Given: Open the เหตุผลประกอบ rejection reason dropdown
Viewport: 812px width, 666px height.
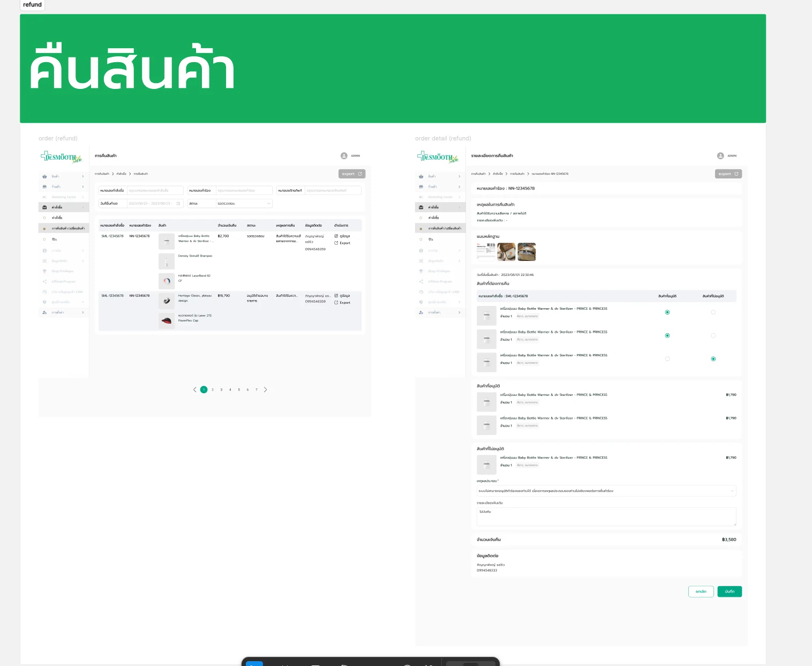Looking at the screenshot, I should click(606, 491).
